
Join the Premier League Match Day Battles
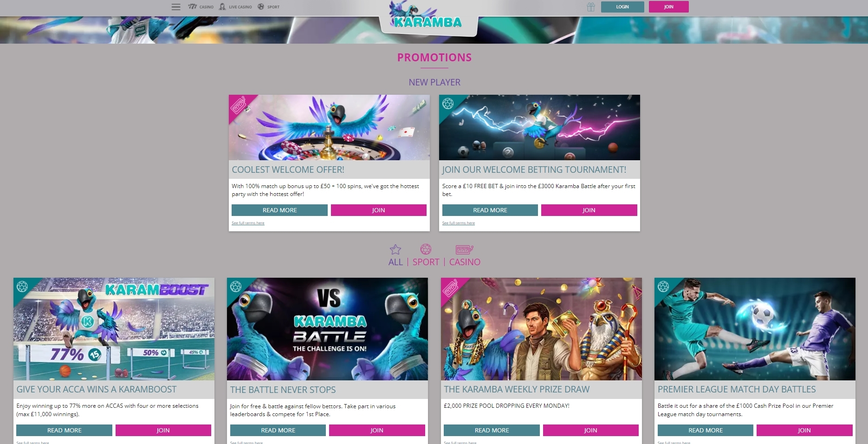[804, 431]
